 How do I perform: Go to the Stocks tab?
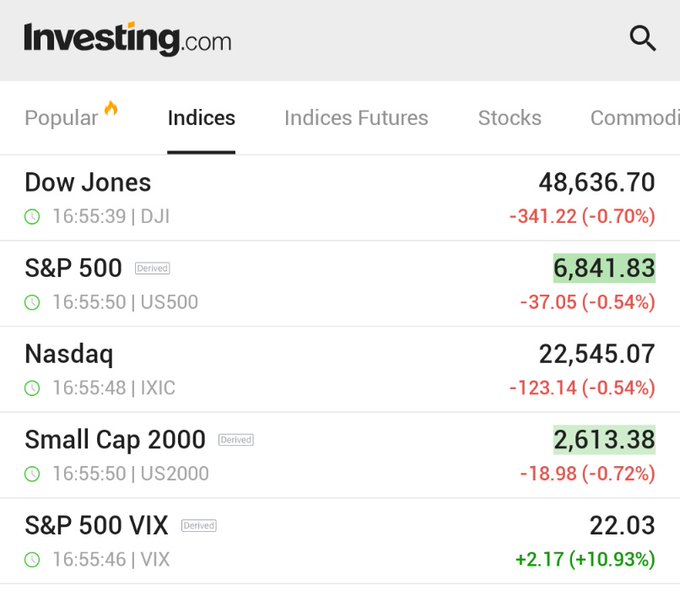tap(509, 118)
